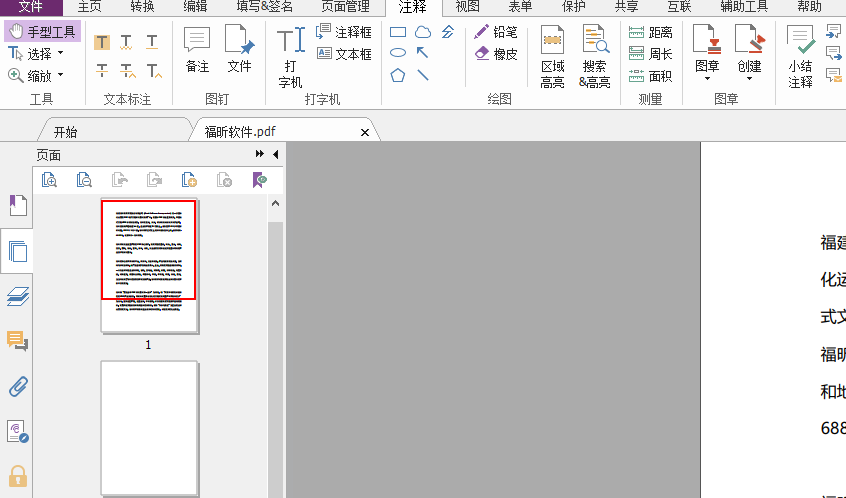Switch to the Protect (保护) tab
The image size is (846, 498).
point(573,7)
